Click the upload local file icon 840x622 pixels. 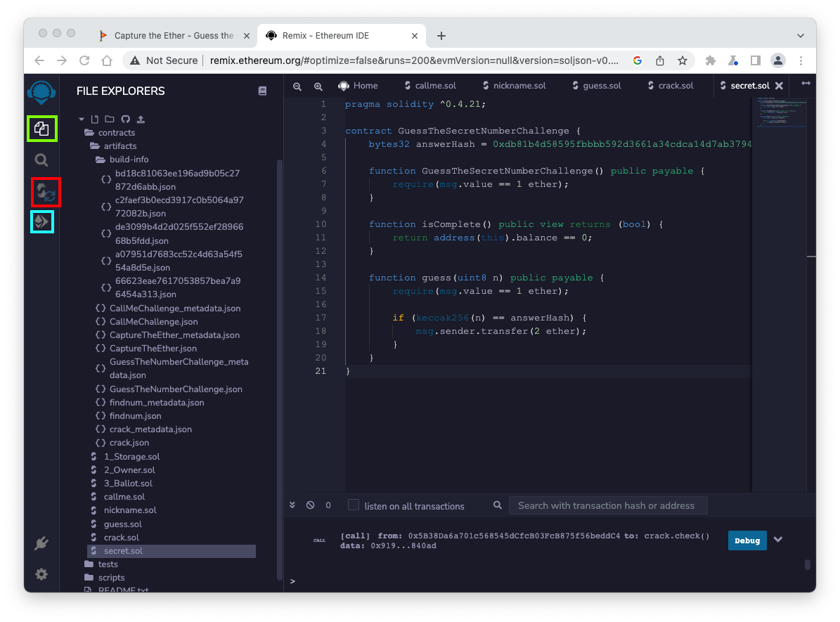click(141, 119)
